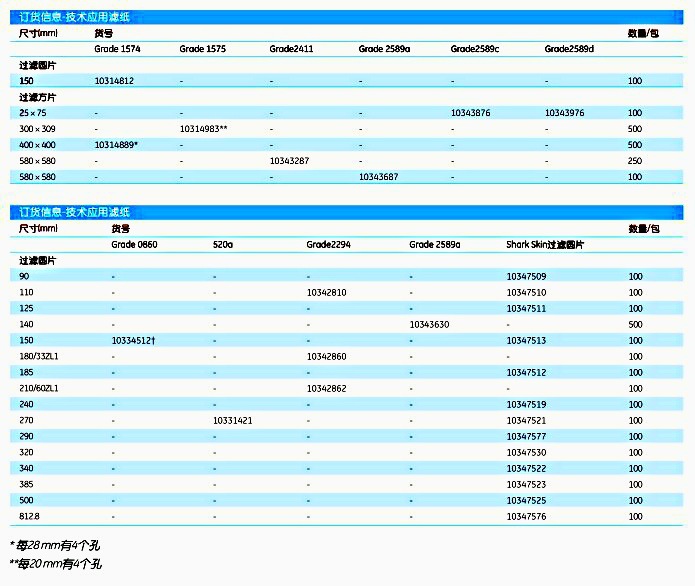Click product number 10343687

378,177
